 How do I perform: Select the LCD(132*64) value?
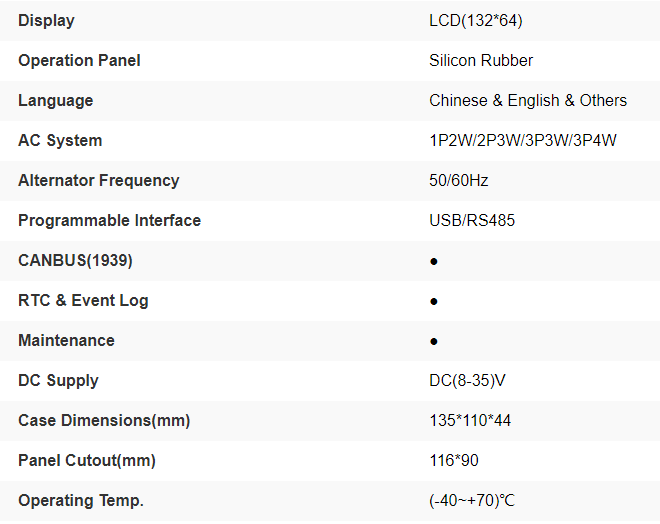(476, 20)
